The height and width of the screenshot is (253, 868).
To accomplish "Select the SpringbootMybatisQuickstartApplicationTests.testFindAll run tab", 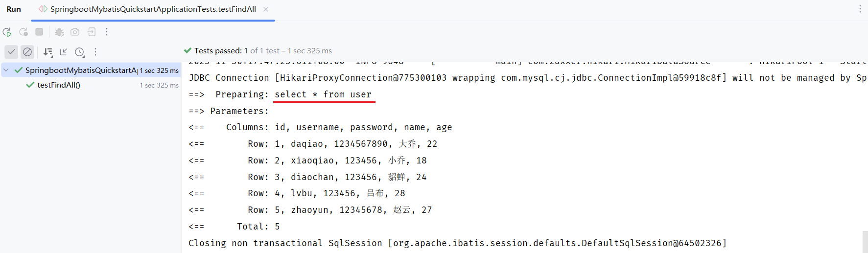I will pos(153,9).
